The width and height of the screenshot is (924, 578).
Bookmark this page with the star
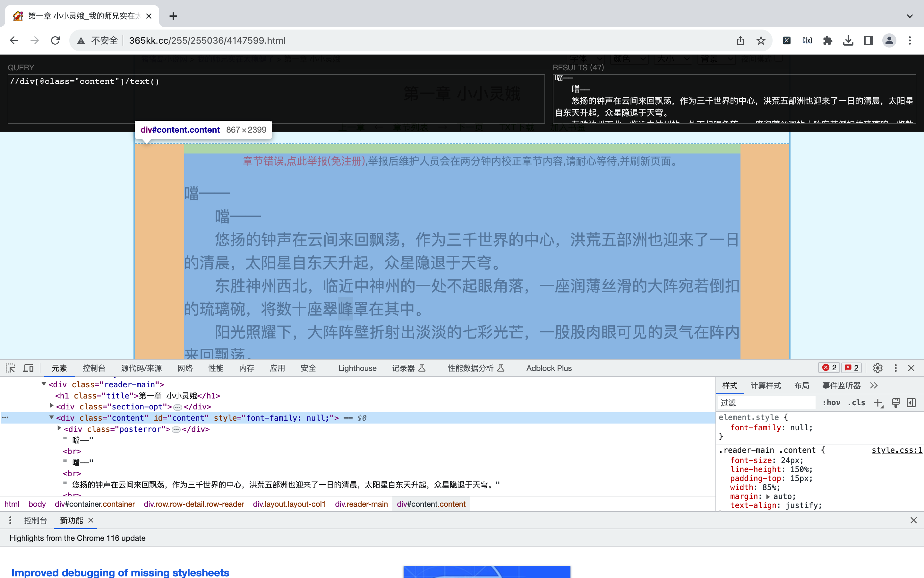pyautogui.click(x=761, y=40)
